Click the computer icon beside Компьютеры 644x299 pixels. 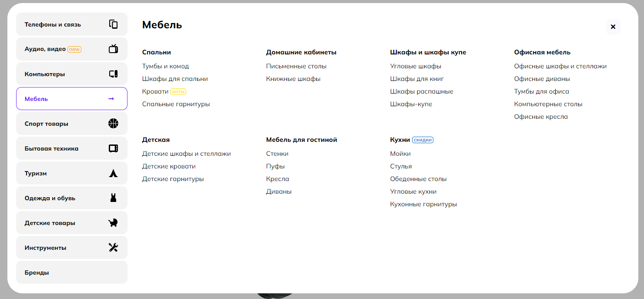tap(113, 74)
